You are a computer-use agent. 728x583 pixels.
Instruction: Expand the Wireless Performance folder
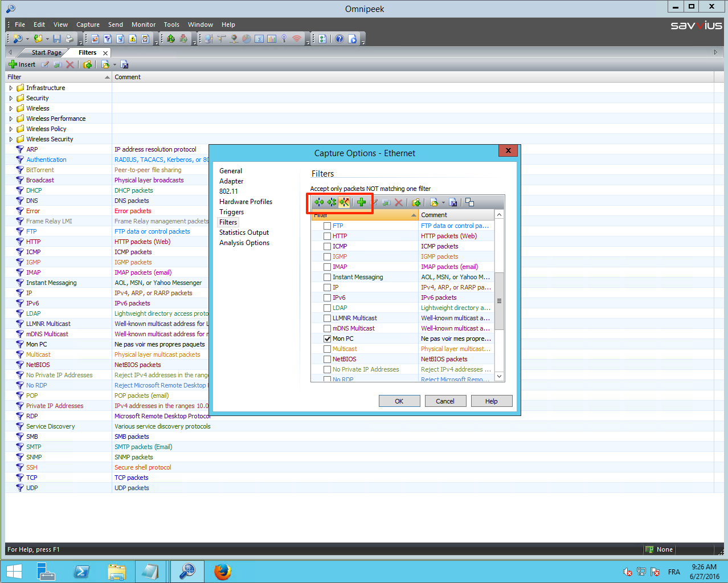(x=11, y=119)
